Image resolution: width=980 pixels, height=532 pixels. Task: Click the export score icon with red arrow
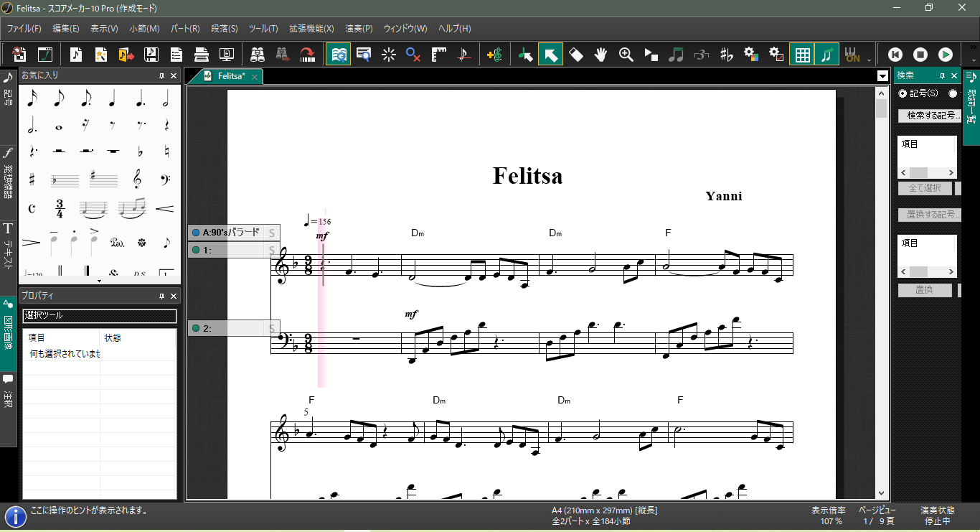[x=126, y=55]
